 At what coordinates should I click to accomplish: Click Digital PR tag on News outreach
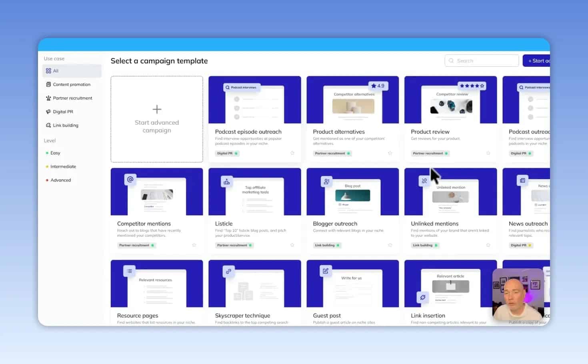[x=521, y=245]
